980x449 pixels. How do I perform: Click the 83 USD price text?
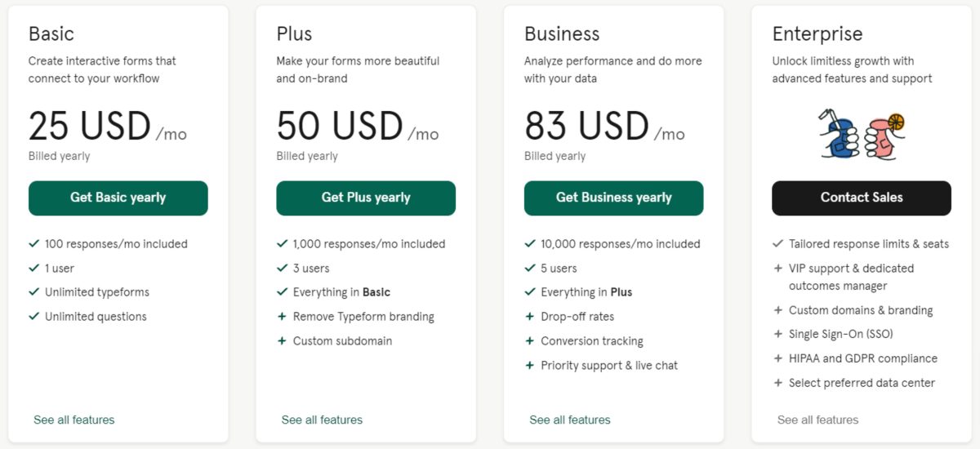(x=586, y=127)
